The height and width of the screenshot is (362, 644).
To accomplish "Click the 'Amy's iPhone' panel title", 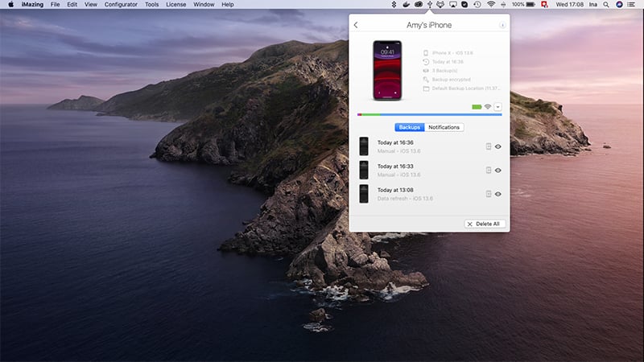I will click(x=429, y=25).
